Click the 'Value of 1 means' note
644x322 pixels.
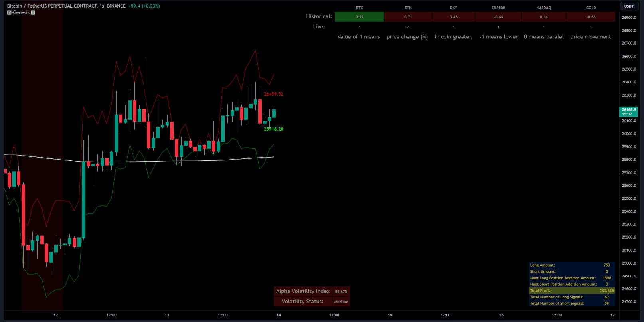(359, 37)
